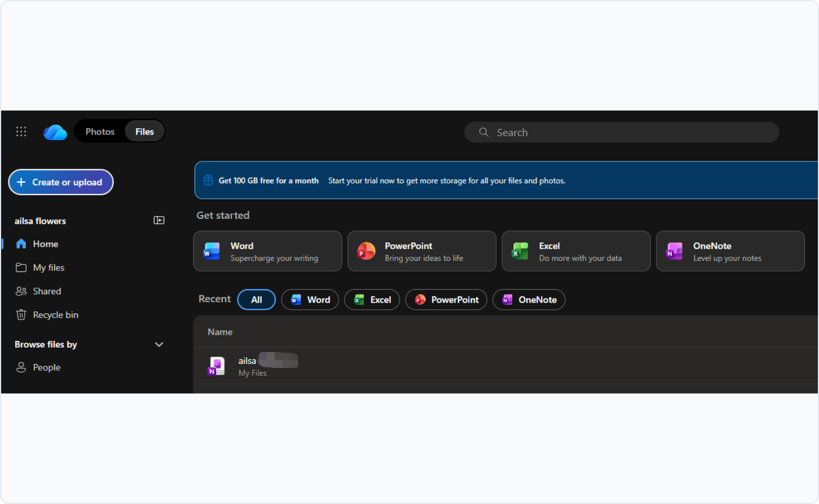
Task: Click the People person icon
Action: click(x=21, y=367)
